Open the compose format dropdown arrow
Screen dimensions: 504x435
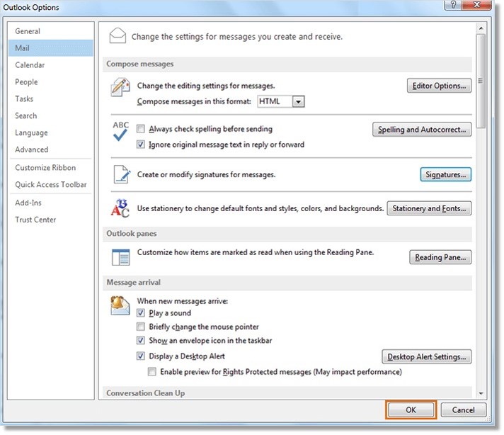click(x=298, y=102)
